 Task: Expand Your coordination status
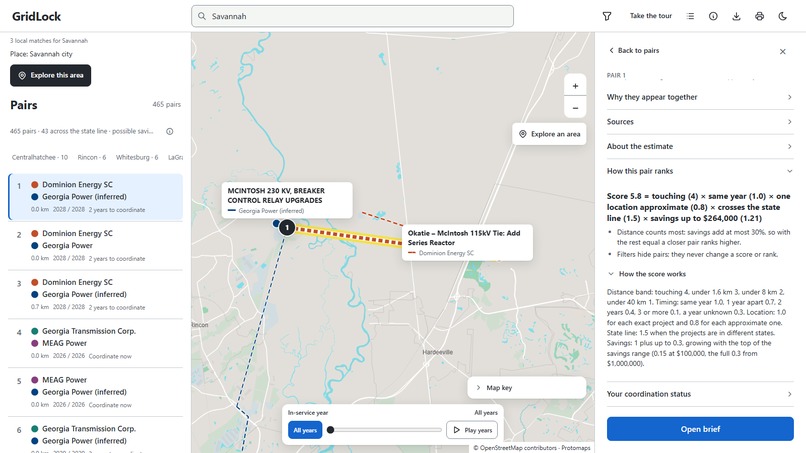tap(700, 394)
